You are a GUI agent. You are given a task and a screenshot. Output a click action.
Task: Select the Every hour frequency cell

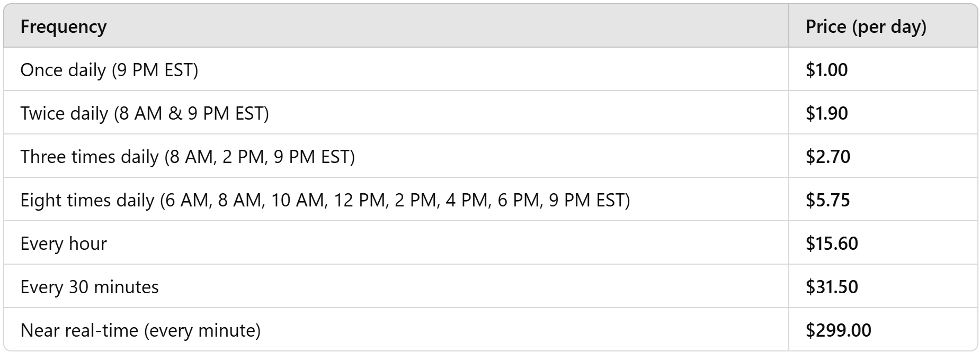click(64, 243)
